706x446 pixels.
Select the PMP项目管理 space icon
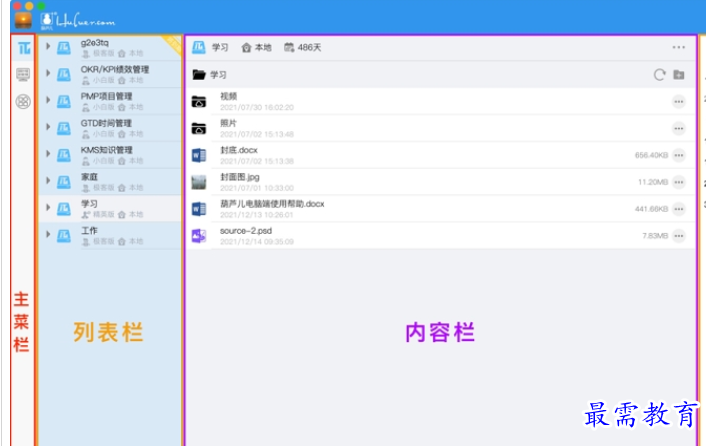click(63, 102)
